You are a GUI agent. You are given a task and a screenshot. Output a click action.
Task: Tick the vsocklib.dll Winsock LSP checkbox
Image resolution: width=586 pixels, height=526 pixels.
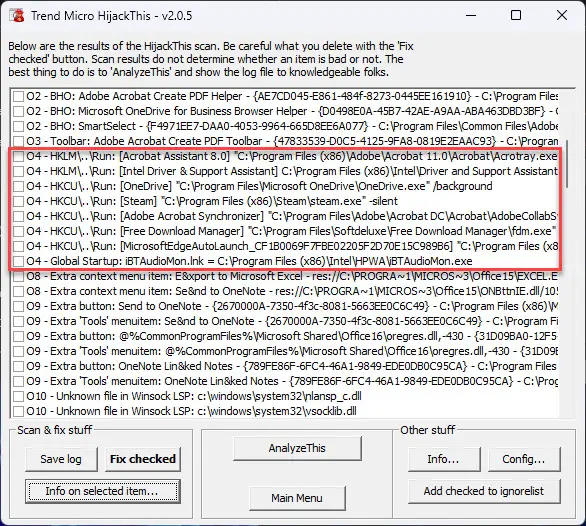(x=18, y=411)
